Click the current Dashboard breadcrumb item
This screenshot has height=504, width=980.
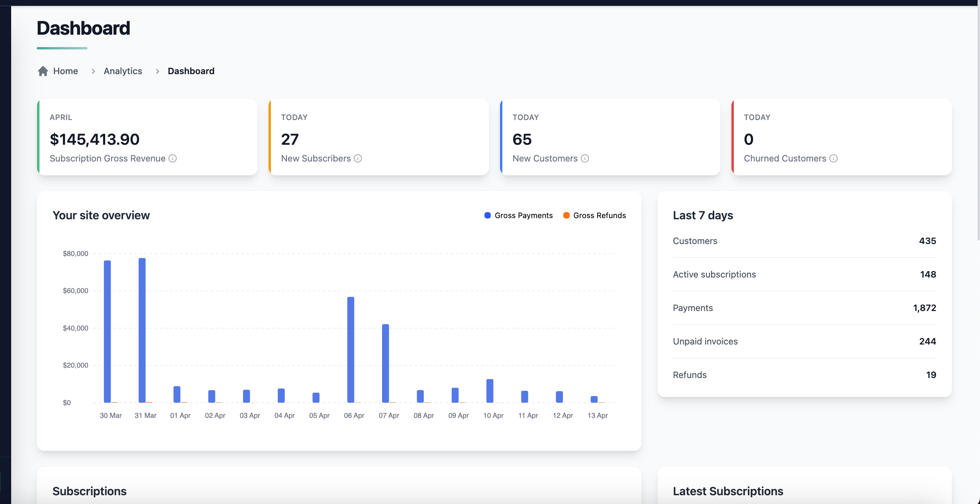pos(191,71)
